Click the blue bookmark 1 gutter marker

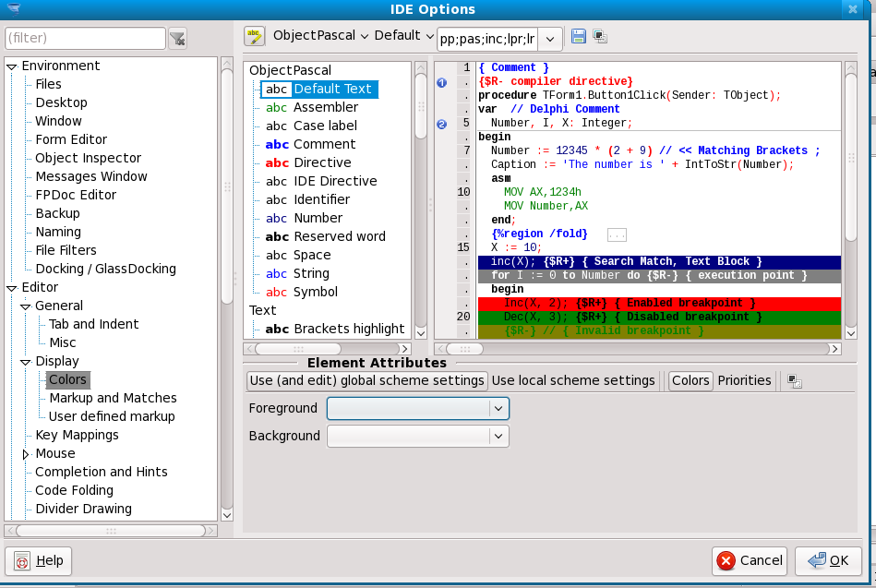coord(441,83)
